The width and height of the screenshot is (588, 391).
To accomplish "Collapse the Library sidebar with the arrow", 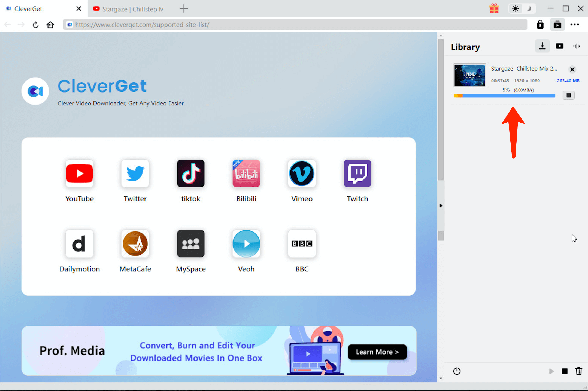I will [441, 206].
